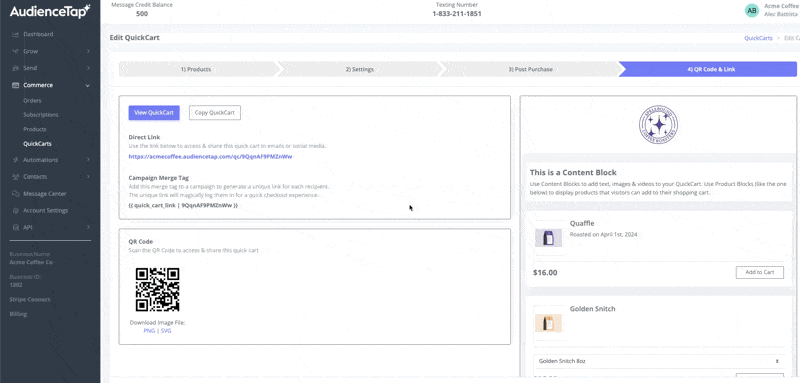The height and width of the screenshot is (383, 800).
Task: Click the QR code image
Action: (x=158, y=289)
